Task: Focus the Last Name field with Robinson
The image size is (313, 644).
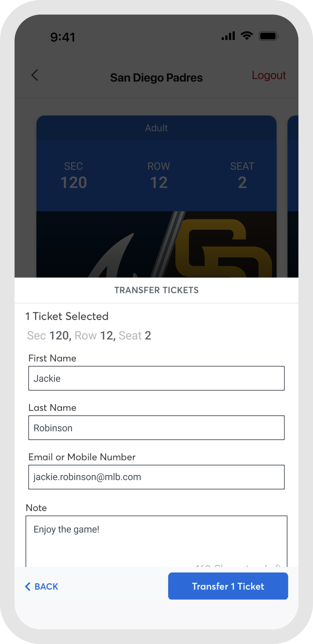Action: click(156, 428)
